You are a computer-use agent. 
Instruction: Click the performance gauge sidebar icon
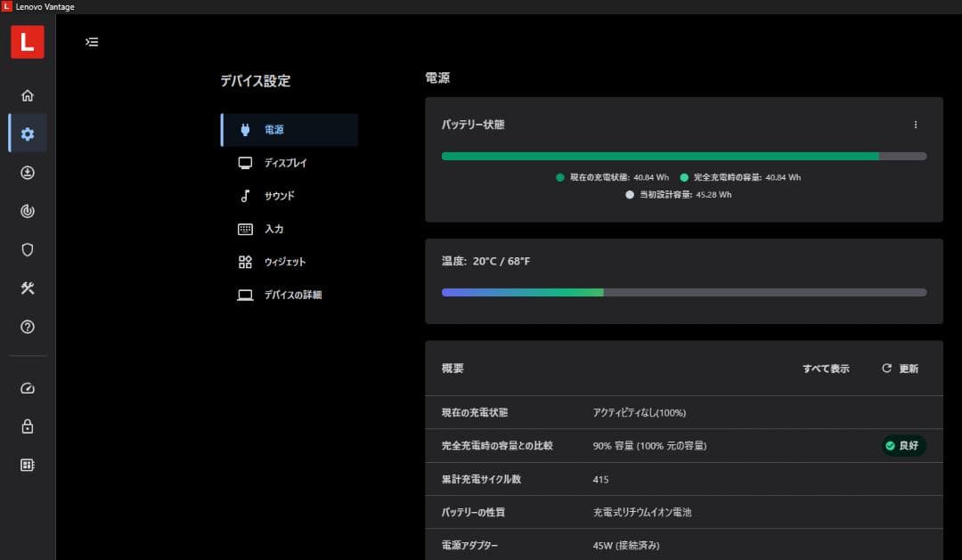coord(28,388)
